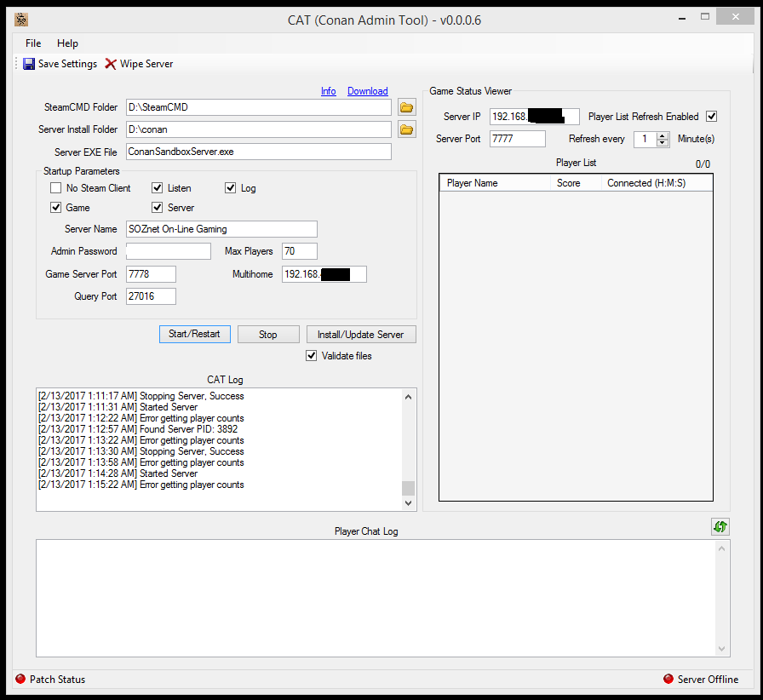
Task: Disable Player List Refresh Enabled checkbox
Action: 712,117
